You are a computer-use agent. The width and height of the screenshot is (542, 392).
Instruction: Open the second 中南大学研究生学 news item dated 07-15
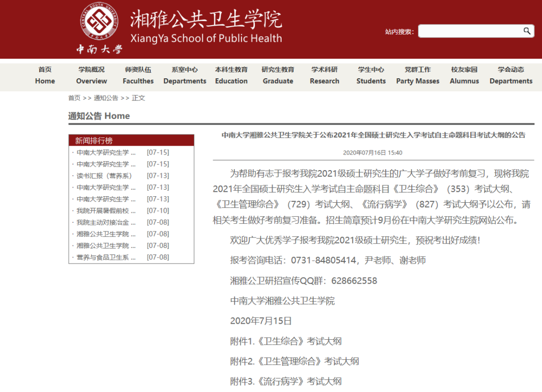tap(106, 164)
